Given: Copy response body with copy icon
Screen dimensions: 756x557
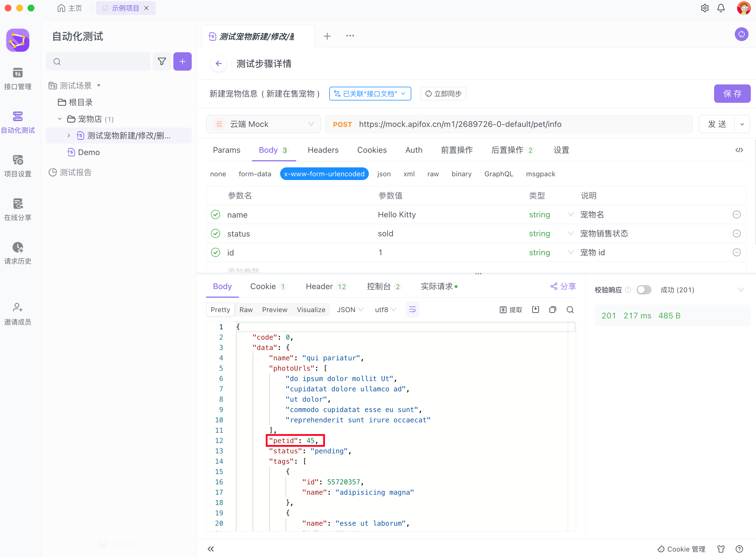Looking at the screenshot, I should click(x=553, y=310).
